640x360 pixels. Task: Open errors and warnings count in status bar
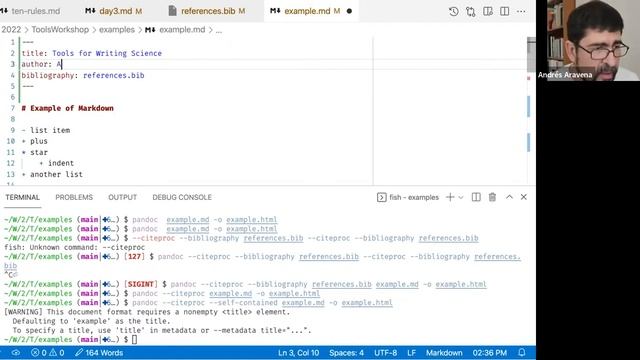tap(48, 353)
